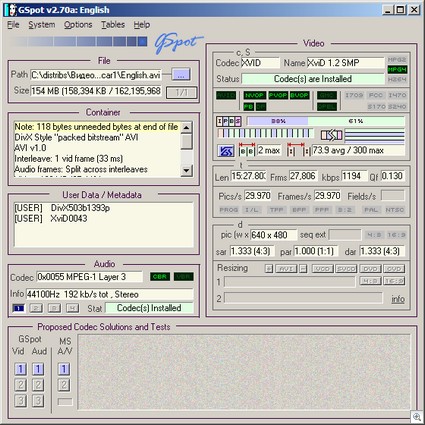Click the PVOP indicator
This screenshot has height=425, width=425.
click(x=278, y=95)
